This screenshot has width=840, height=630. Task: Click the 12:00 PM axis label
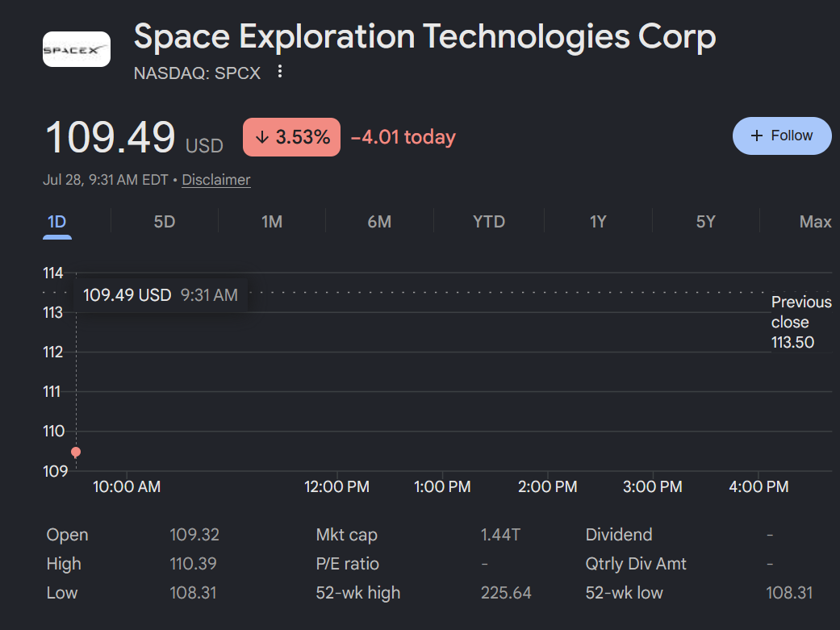pos(337,487)
